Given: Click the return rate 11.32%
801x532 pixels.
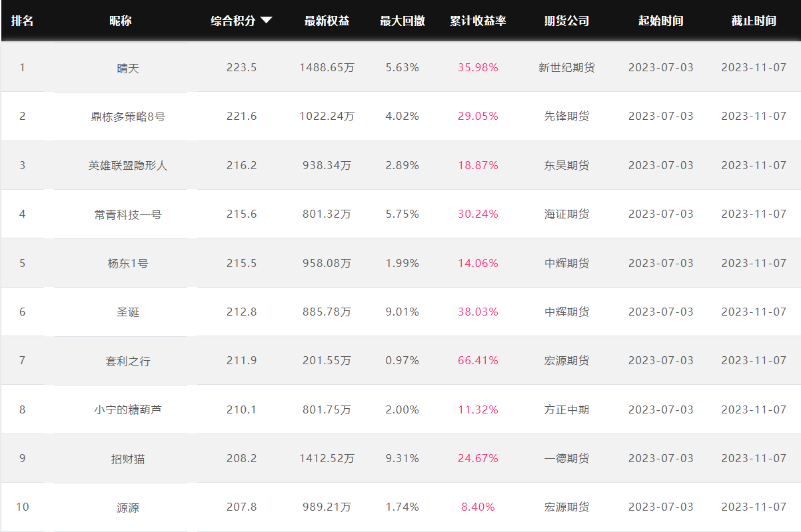Looking at the screenshot, I should tap(478, 409).
